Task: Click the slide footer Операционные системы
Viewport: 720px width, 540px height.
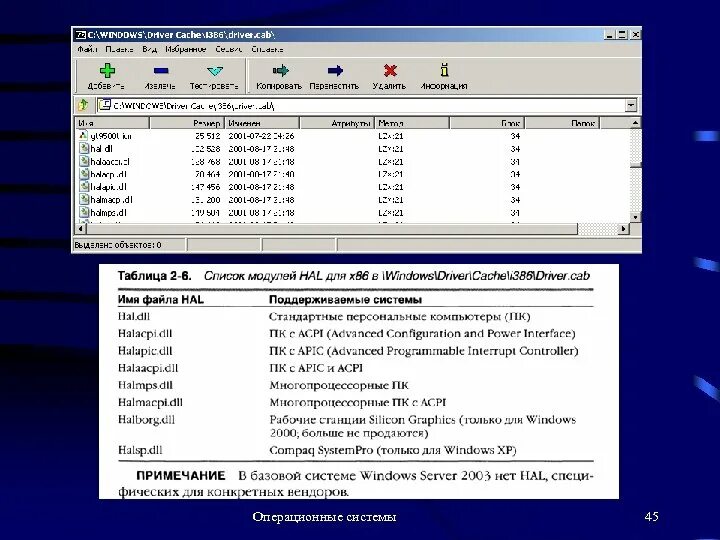Action: (x=324, y=517)
